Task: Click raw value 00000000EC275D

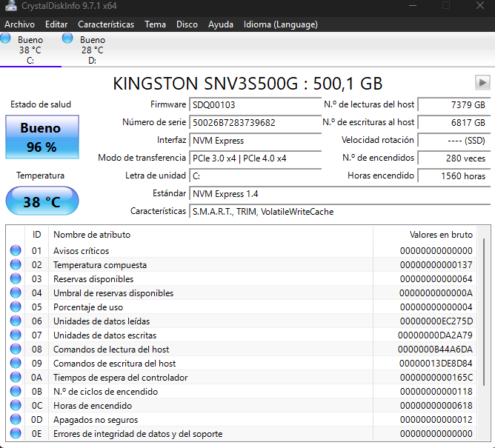Action: 436,321
